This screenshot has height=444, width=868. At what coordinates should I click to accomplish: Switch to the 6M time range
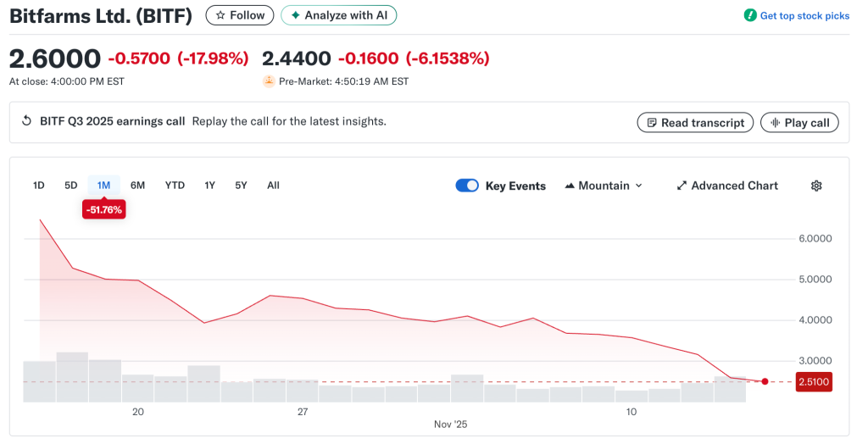137,186
